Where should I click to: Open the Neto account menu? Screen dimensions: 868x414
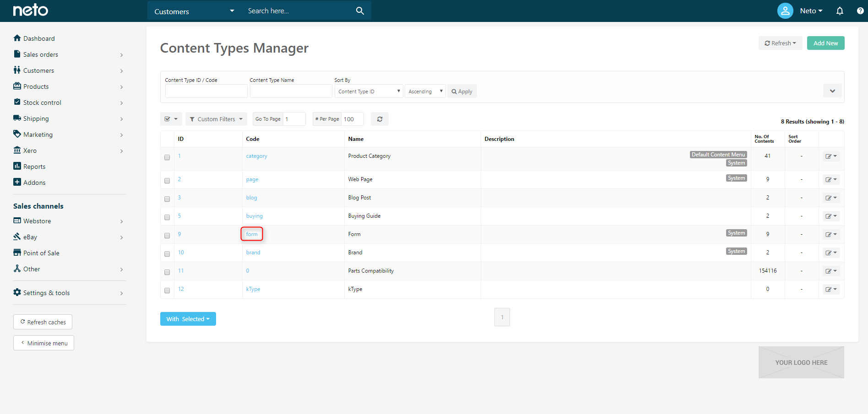[811, 11]
